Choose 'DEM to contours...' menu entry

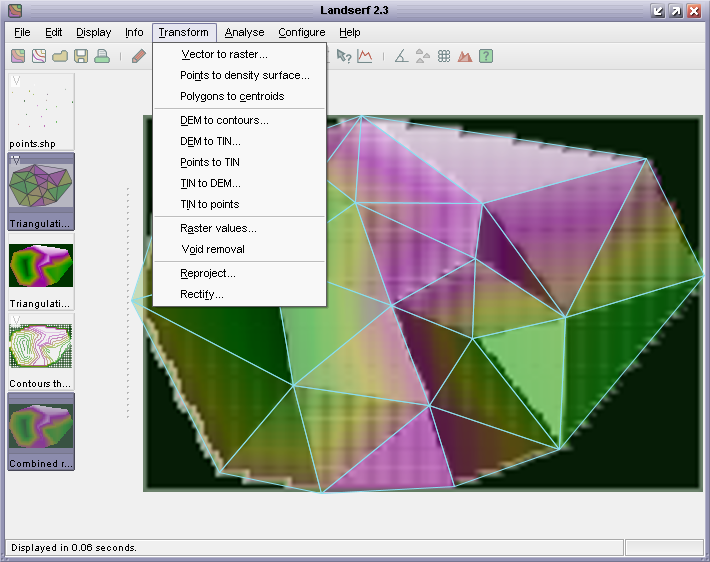pos(224,120)
